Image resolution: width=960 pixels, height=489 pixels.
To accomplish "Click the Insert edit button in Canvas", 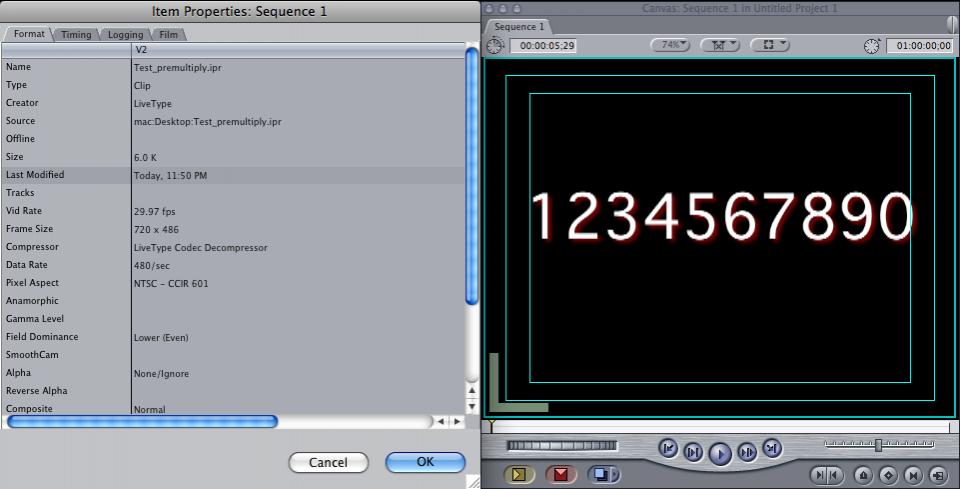I will click(x=519, y=474).
